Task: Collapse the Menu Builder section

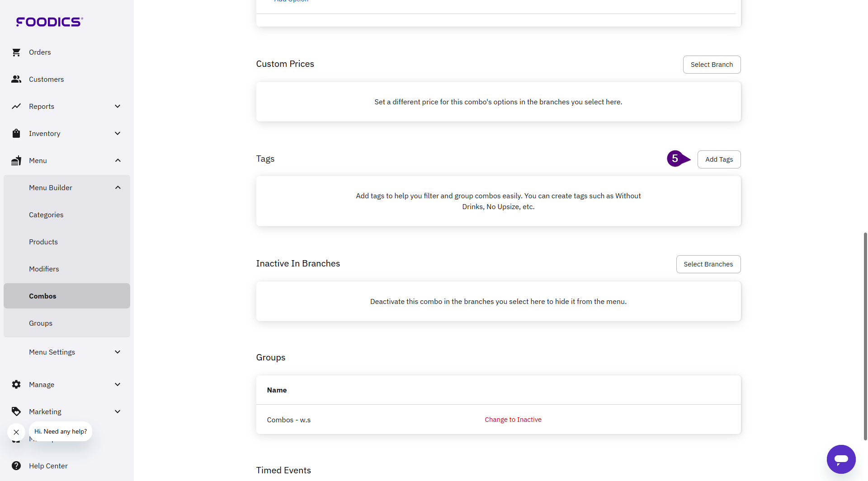Action: (118, 188)
